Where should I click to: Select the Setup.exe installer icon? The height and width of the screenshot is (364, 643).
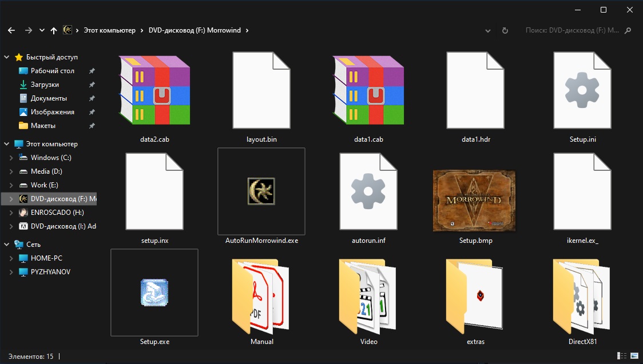(x=154, y=293)
